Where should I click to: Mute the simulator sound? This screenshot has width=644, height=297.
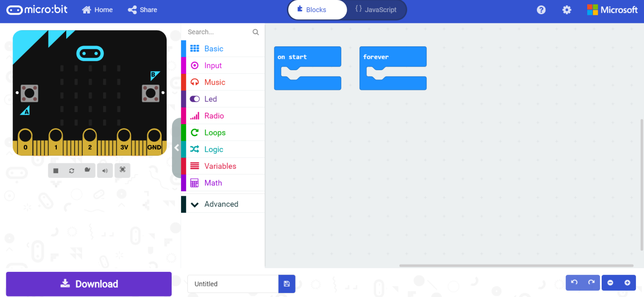click(105, 170)
